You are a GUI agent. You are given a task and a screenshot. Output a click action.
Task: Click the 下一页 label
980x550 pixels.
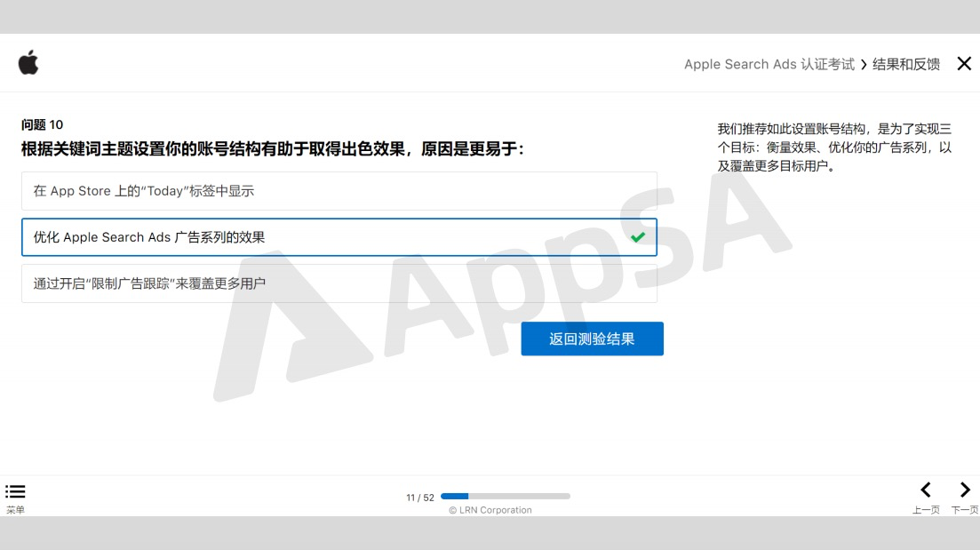(x=965, y=510)
